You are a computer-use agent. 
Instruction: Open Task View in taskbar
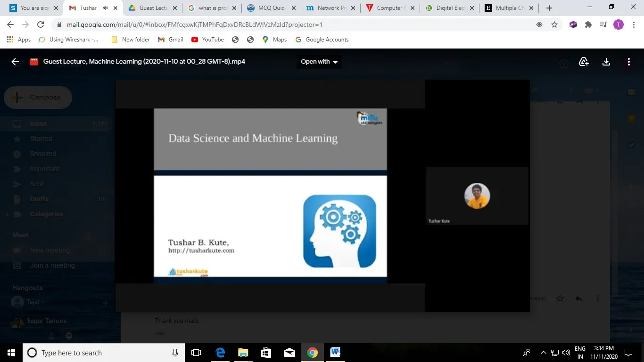pyautogui.click(x=196, y=353)
